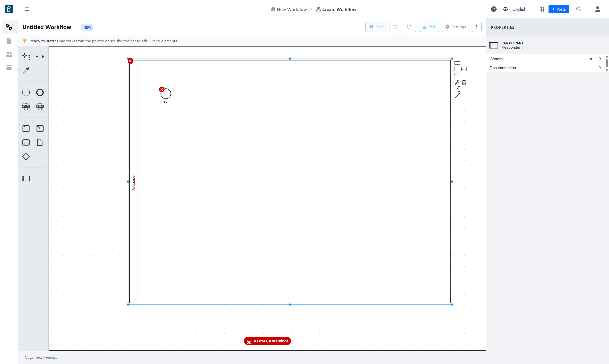Screen dimensions: 609x364
Task: Open the wrench change-type menu
Action: tap(457, 82)
